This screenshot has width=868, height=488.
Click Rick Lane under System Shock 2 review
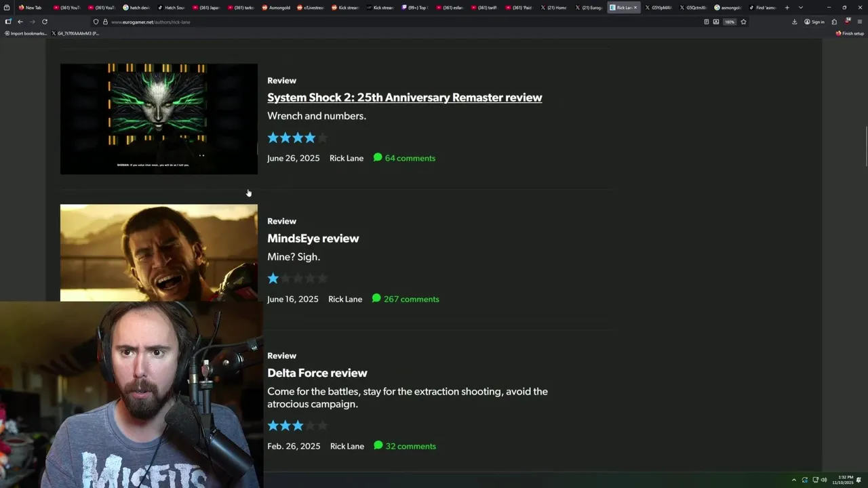click(x=347, y=158)
